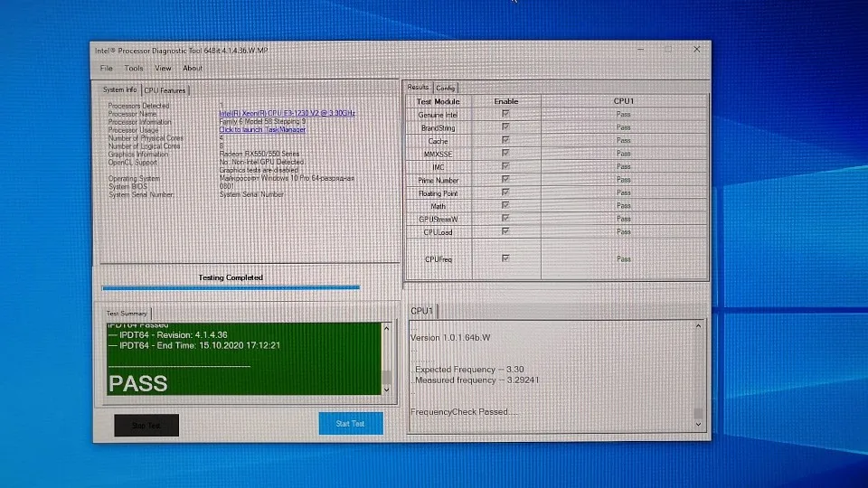This screenshot has width=868, height=488.
Task: Click the Version 1.0.1.64b.W line
Action: [x=450, y=337]
